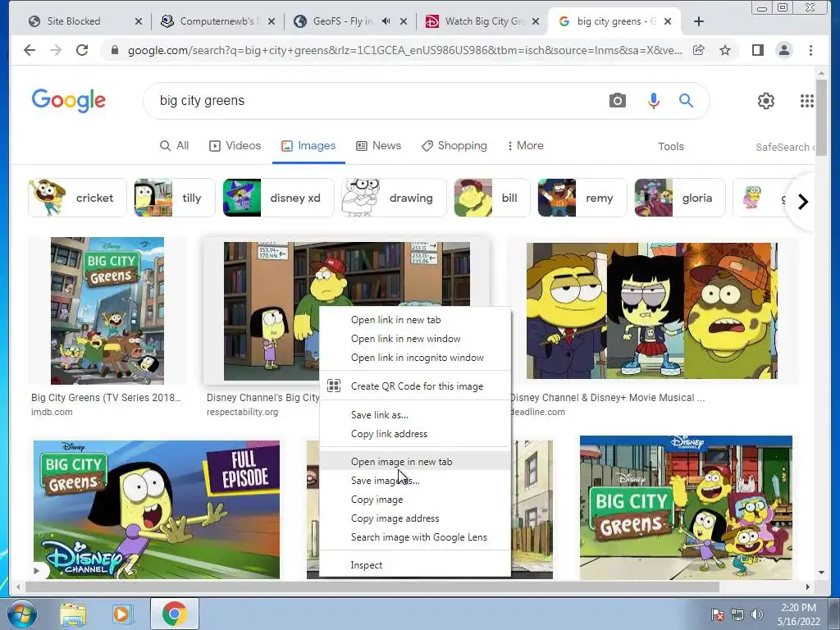Image resolution: width=840 pixels, height=630 pixels.
Task: Open Google settings gear
Action: [765, 101]
